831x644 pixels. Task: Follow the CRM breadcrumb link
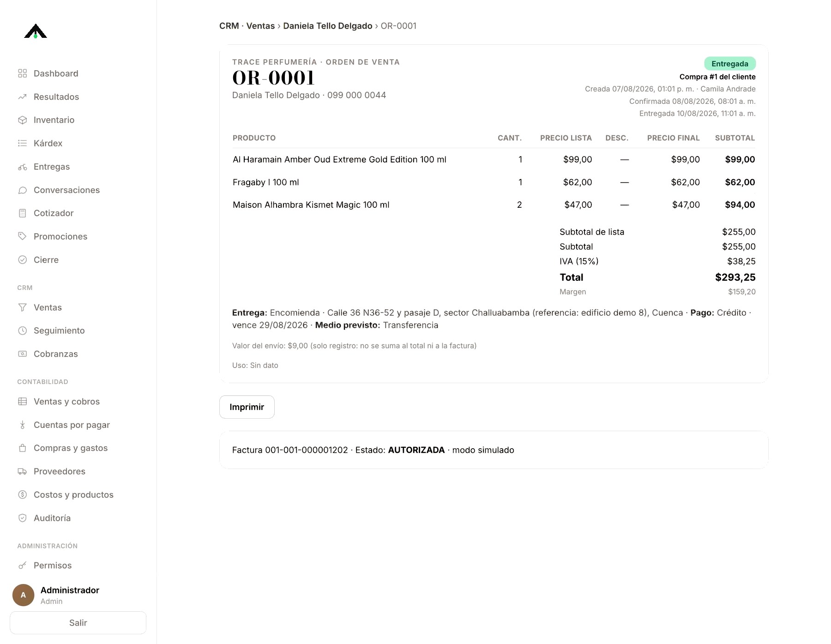click(x=229, y=26)
